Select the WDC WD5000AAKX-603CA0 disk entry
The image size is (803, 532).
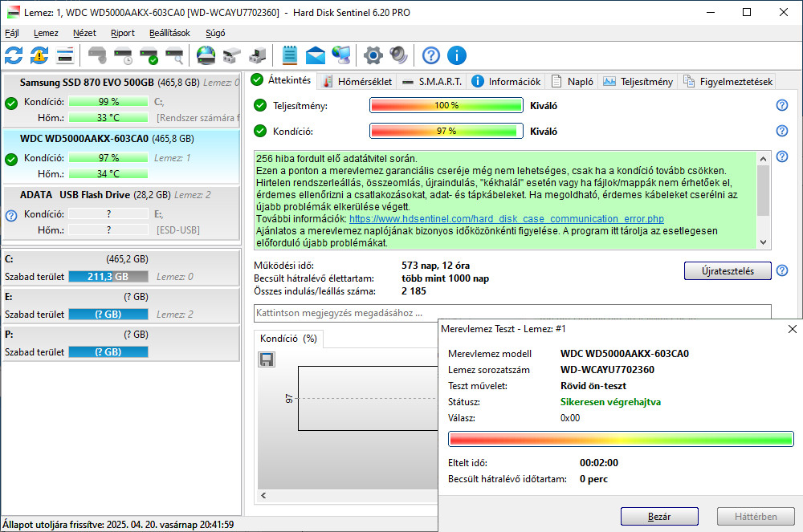pyautogui.click(x=121, y=156)
